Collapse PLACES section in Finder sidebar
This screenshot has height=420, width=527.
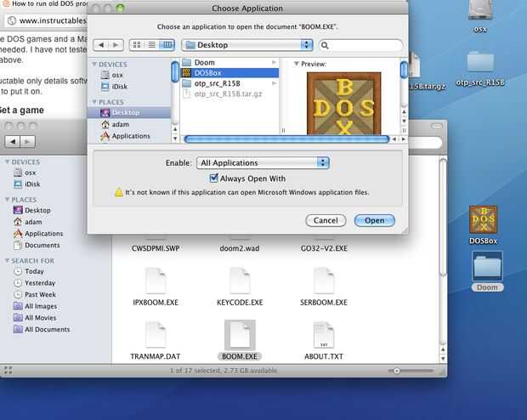[x=7, y=200]
